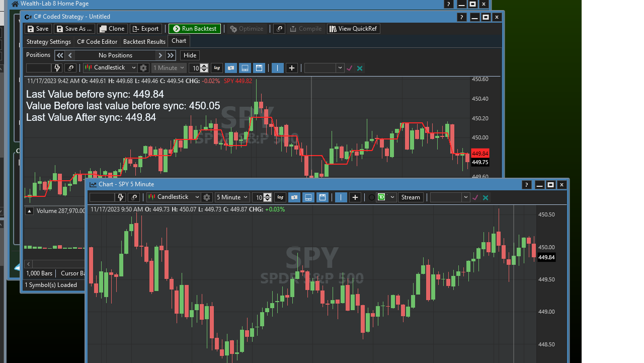The height and width of the screenshot is (363, 644).
Task: Open the No Positions selector
Action: (x=116, y=55)
